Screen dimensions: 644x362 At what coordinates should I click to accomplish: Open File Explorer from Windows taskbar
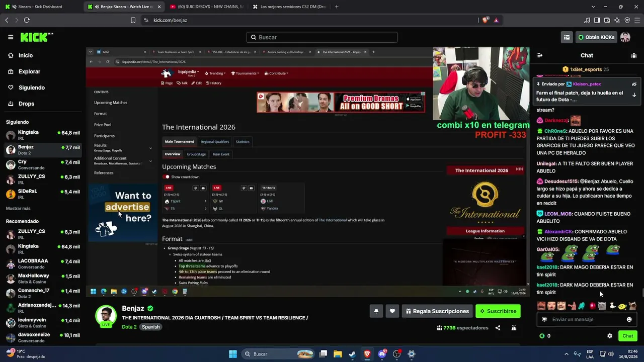pos(338,354)
